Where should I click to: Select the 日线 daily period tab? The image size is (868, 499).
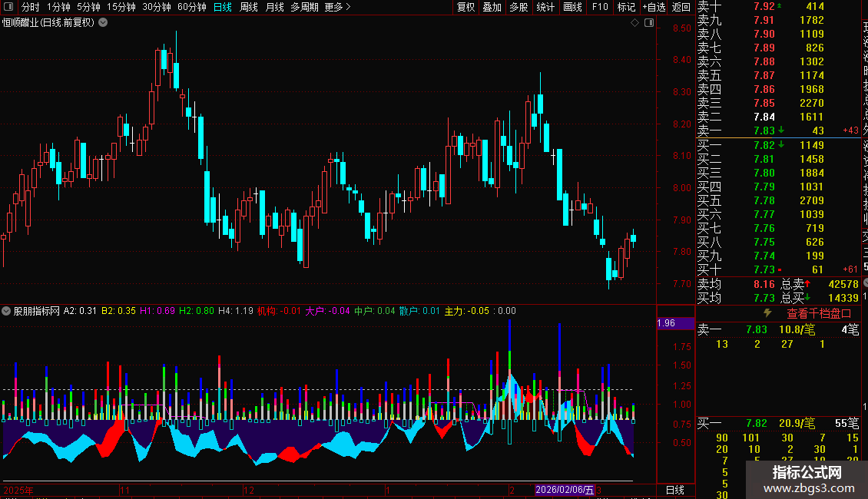point(223,7)
